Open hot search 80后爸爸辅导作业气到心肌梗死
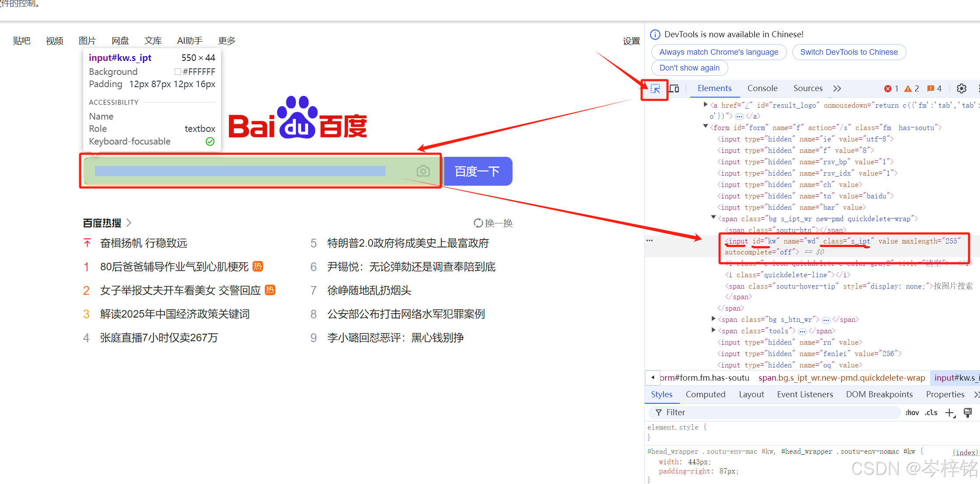Image resolution: width=980 pixels, height=484 pixels. click(174, 267)
